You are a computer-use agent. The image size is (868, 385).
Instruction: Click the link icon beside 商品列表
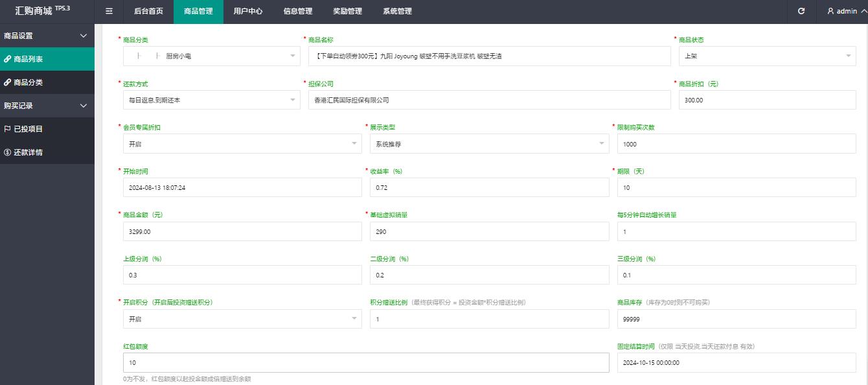8,59
